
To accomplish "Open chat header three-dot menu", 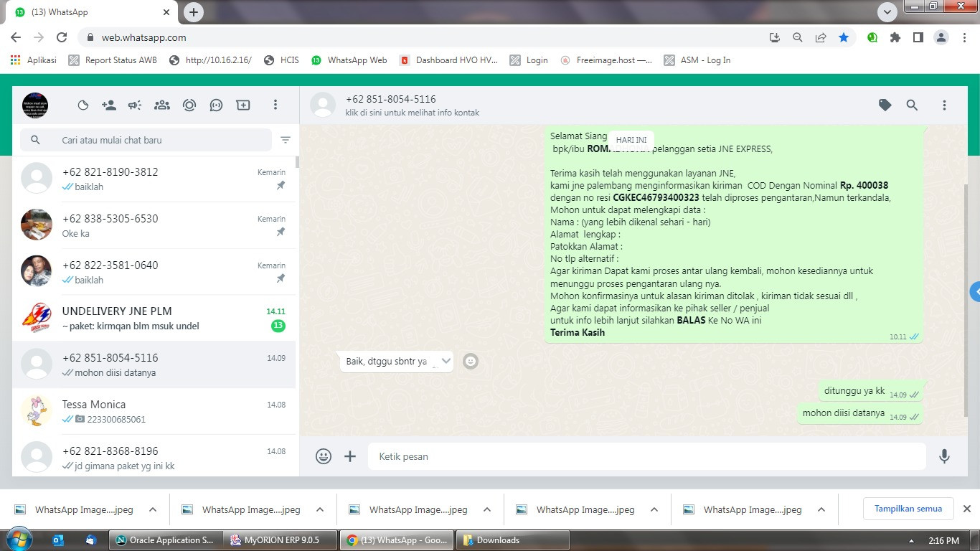I will tap(944, 105).
